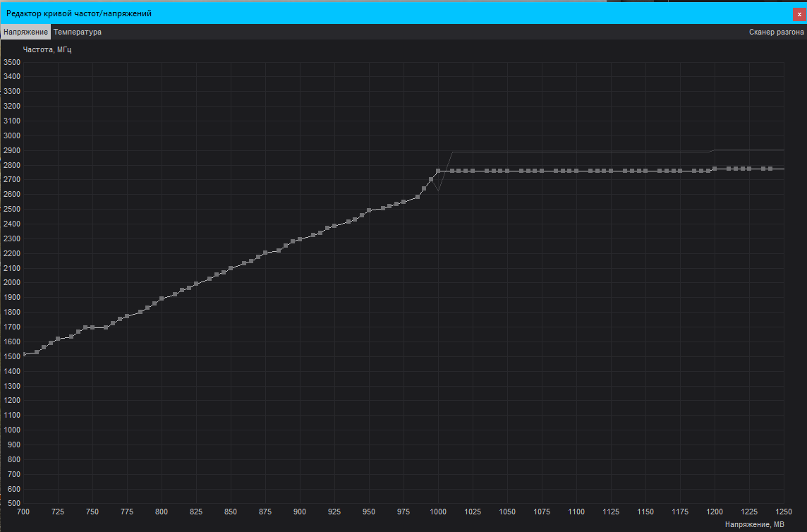Click the 1175 voltage axis label
The height and width of the screenshot is (532, 807).
[680, 512]
